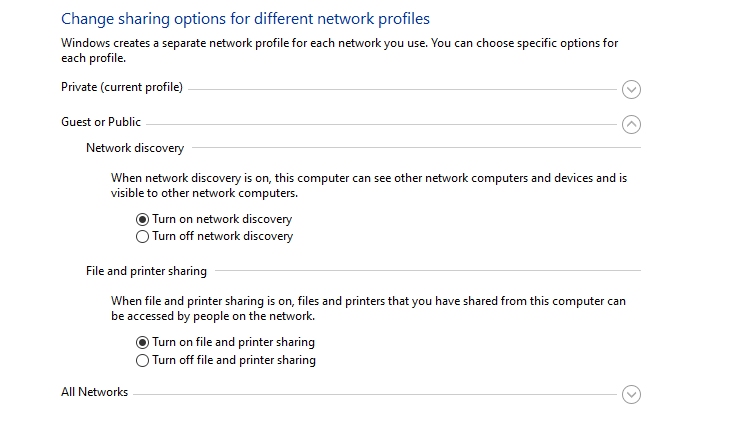Image resolution: width=737 pixels, height=445 pixels.
Task: Expand the Private (current profile) chevron
Action: pos(631,89)
